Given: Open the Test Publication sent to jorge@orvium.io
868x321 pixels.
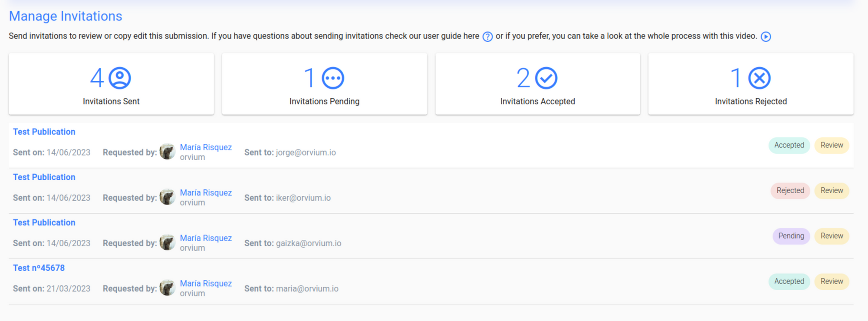Looking at the screenshot, I should coord(44,132).
